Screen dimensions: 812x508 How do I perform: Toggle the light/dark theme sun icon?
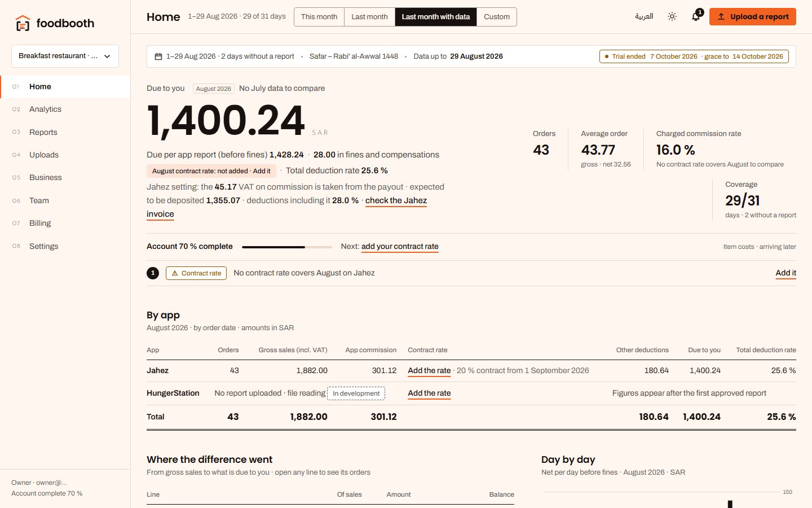pyautogui.click(x=672, y=16)
